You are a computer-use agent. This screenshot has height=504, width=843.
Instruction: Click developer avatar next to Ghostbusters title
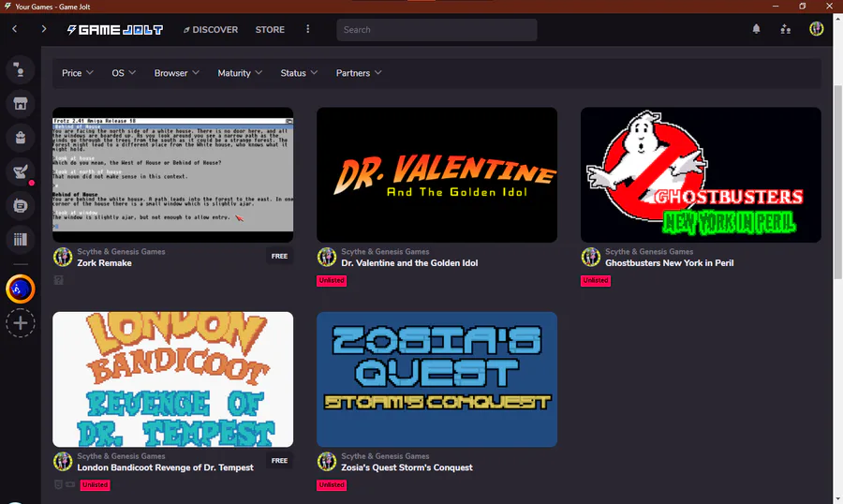[x=590, y=257]
